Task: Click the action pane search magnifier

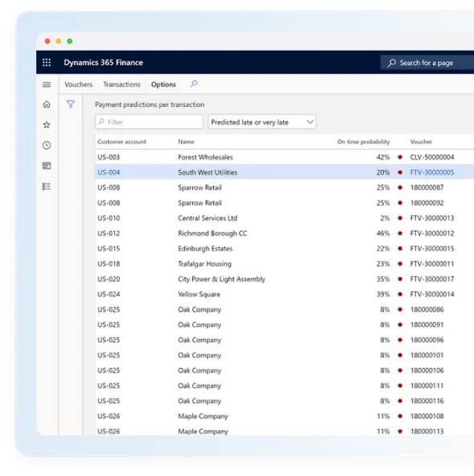Action: pos(194,84)
